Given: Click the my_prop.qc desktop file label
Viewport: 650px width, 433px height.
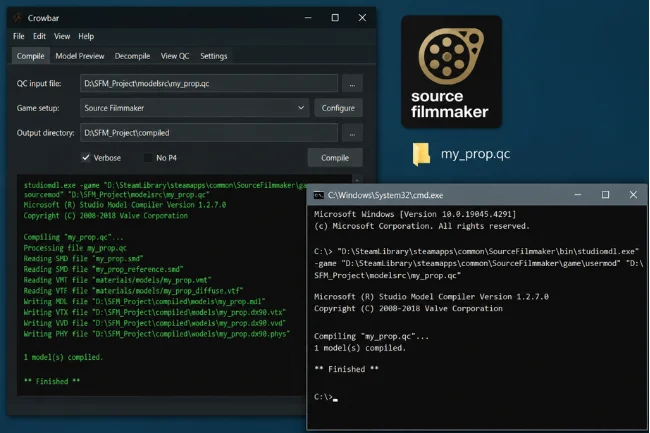Looking at the screenshot, I should point(475,154).
